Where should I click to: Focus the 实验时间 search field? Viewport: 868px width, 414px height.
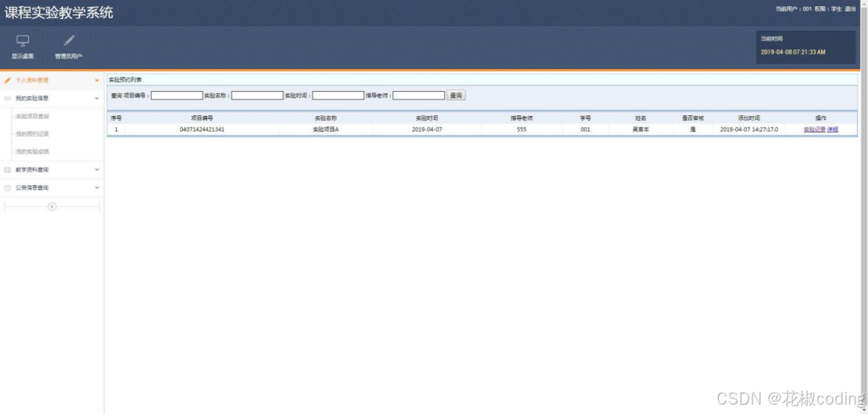click(338, 96)
